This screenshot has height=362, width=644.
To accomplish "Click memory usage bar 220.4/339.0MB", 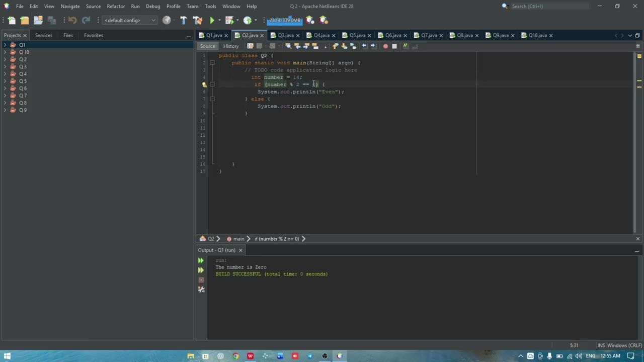I will point(285,20).
